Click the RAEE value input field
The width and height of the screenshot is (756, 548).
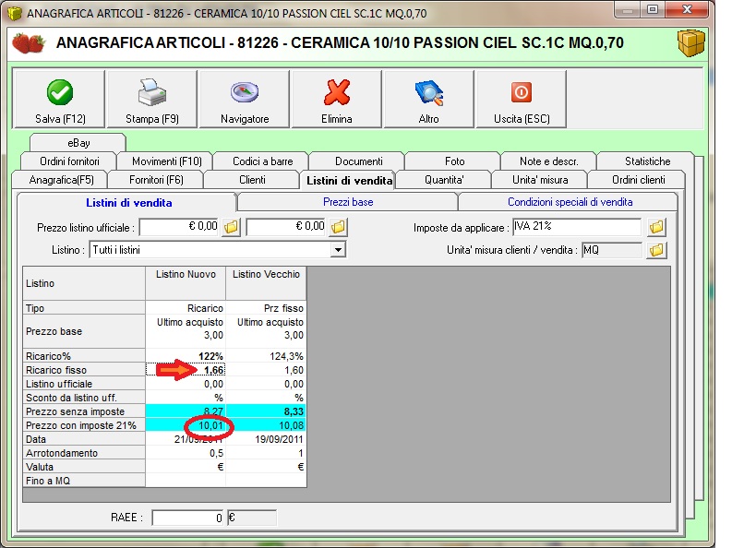(188, 518)
